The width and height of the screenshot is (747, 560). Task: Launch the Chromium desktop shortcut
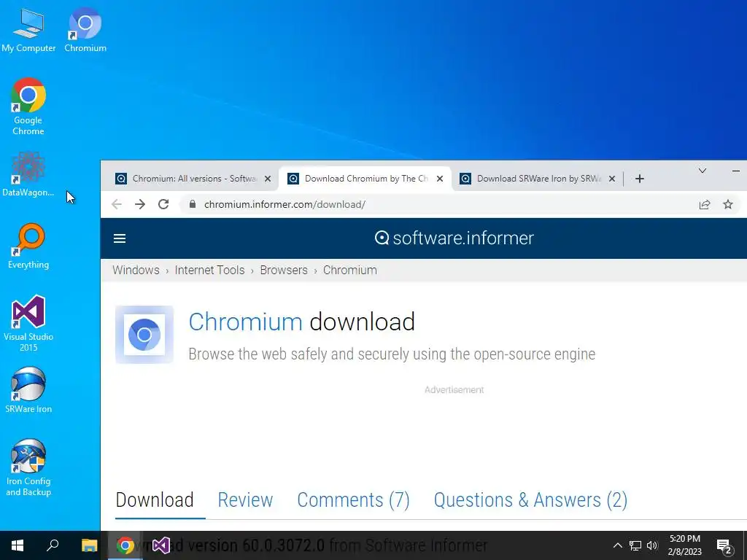click(85, 30)
